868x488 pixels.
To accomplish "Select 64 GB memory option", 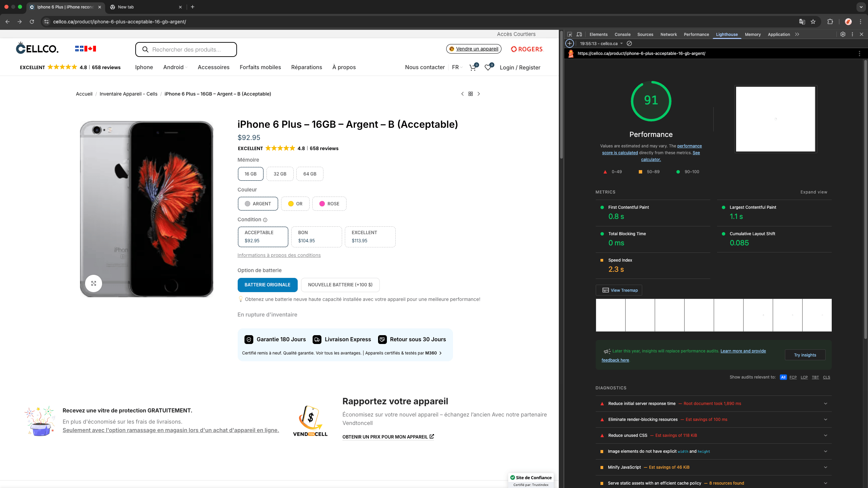I will (x=310, y=174).
